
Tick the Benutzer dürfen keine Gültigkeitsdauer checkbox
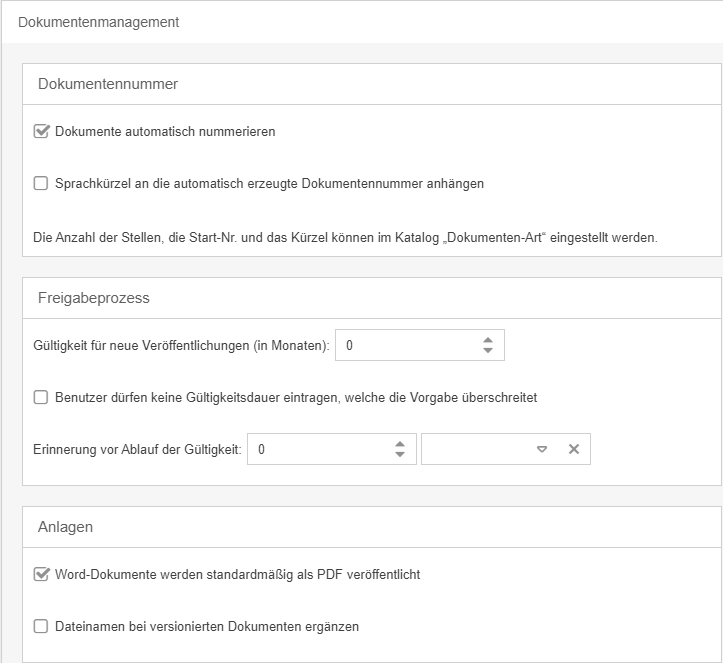(x=41, y=397)
